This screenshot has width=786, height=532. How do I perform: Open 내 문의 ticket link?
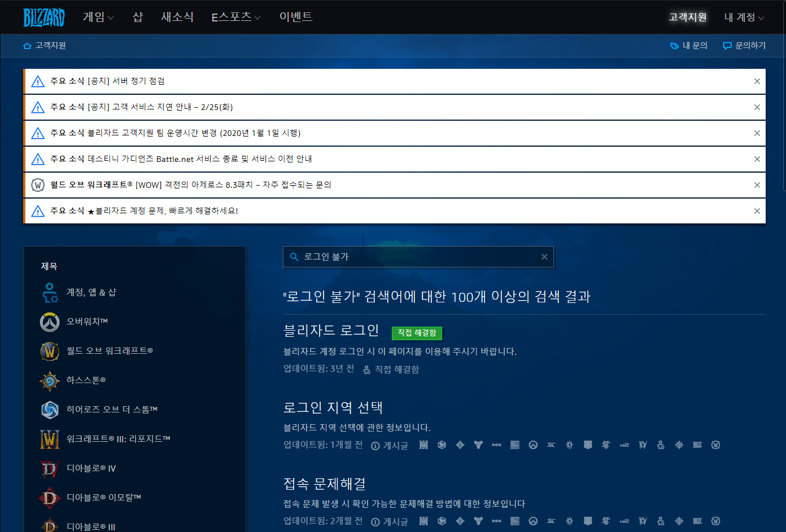(688, 46)
